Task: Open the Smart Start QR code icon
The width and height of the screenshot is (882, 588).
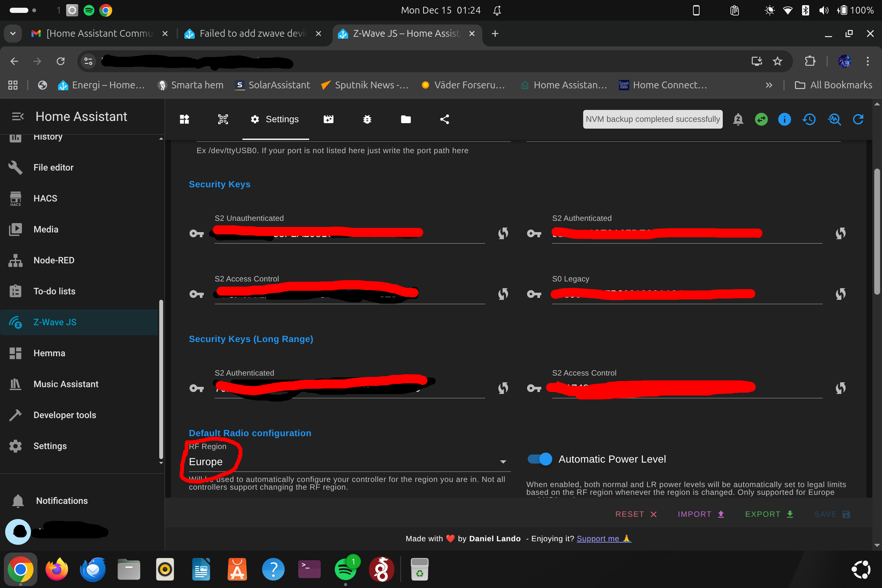Action: click(223, 119)
